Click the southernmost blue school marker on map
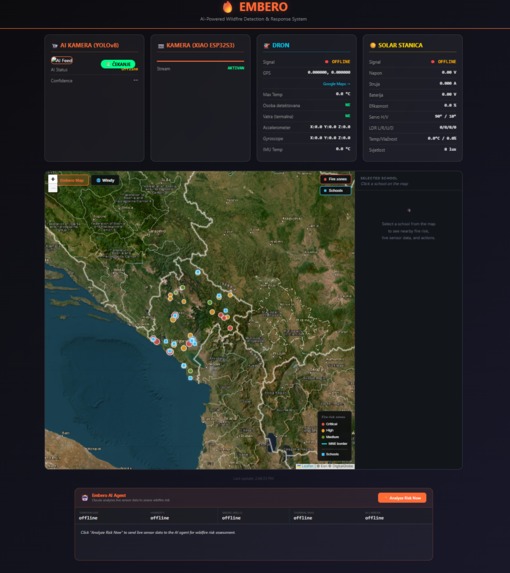The width and height of the screenshot is (510, 573). click(x=190, y=378)
